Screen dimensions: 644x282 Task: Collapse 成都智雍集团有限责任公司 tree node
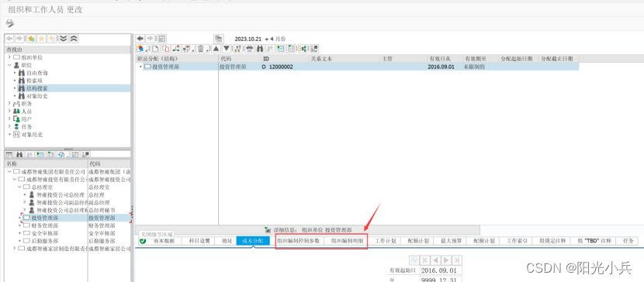tap(9, 172)
